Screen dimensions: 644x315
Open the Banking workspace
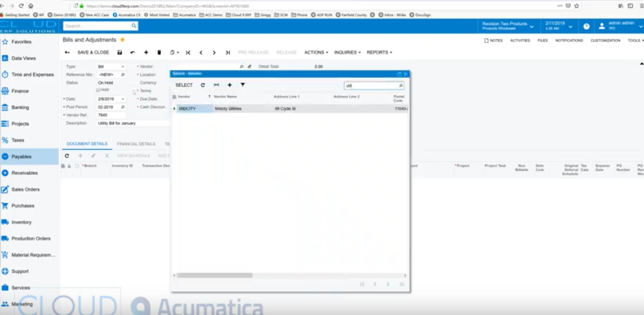tap(20, 108)
